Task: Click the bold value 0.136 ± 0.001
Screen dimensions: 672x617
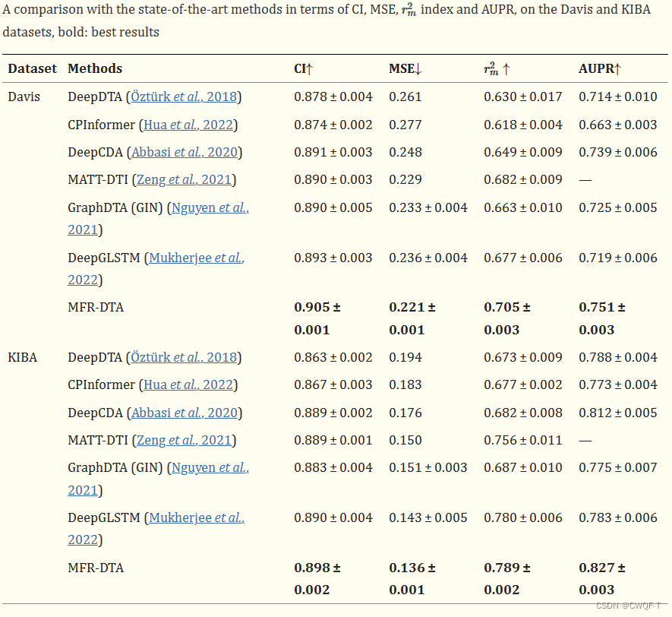Action: click(x=412, y=579)
